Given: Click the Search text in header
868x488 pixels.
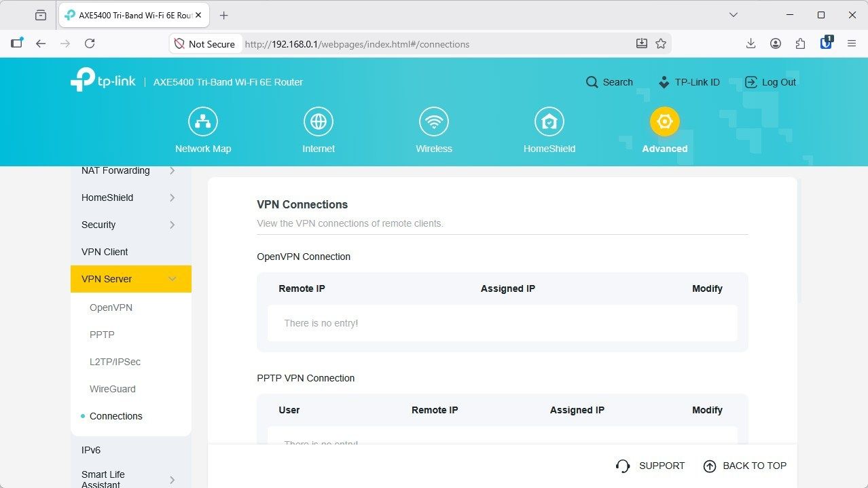Looking at the screenshot, I should 617,82.
